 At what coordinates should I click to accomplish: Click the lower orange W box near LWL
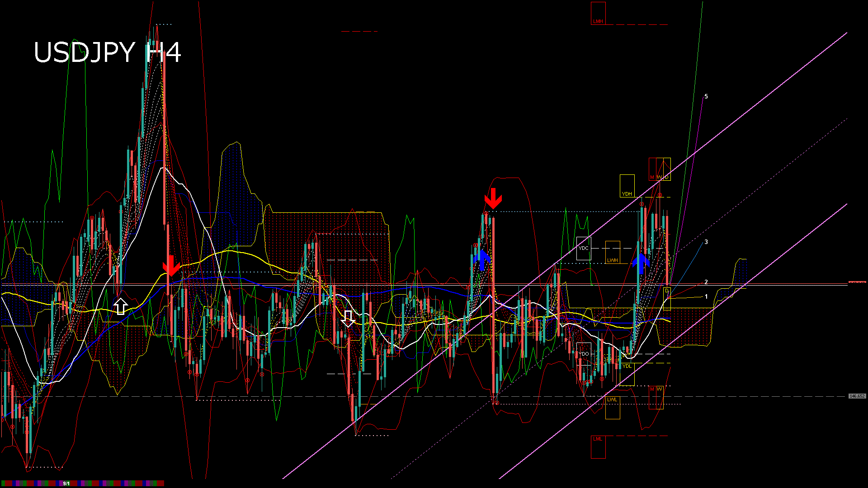660,398
